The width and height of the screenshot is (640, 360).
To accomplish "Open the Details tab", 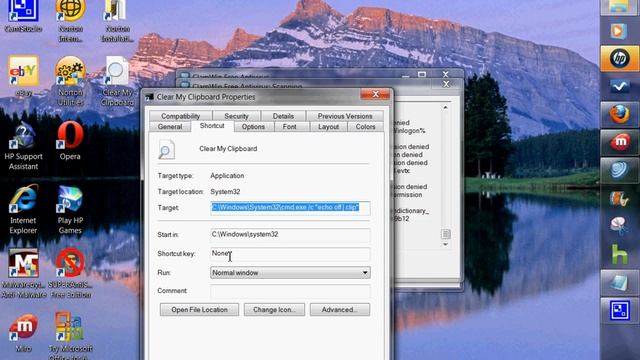I will coord(283,116).
